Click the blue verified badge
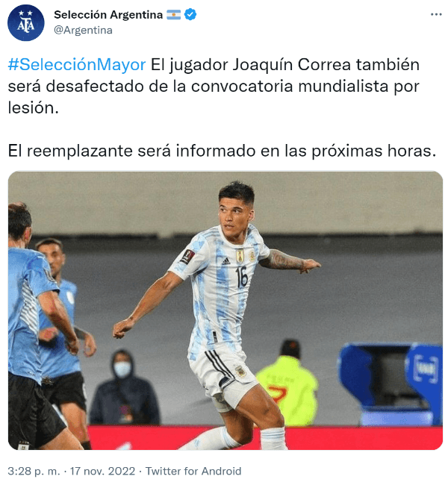Screen dimensions: 448x485 190,14
